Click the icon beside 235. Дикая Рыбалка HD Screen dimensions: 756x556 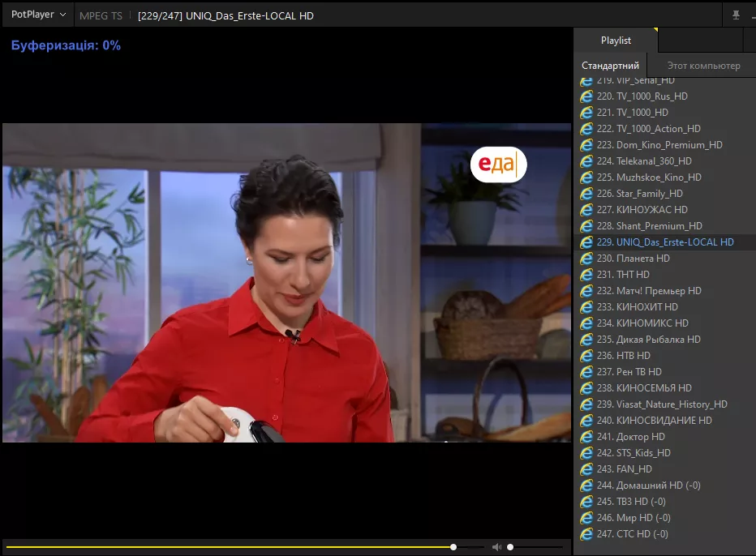(x=586, y=340)
